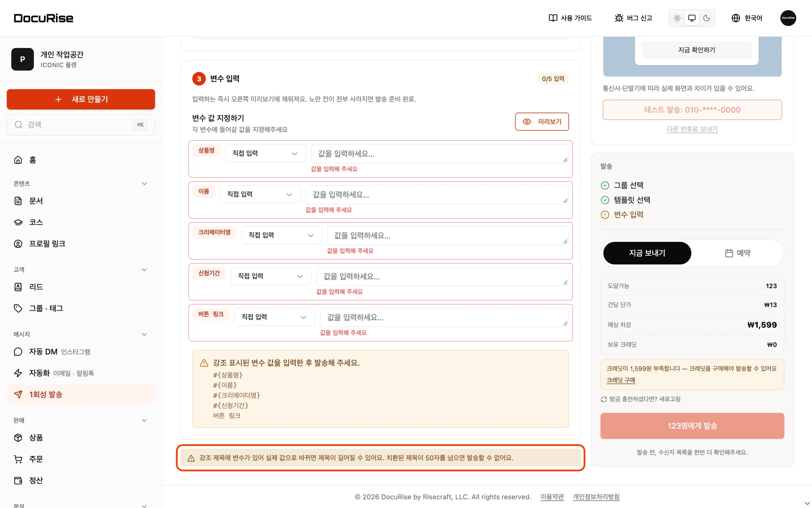Click the 그룹 · 태그 tag icon
Viewport: 812px width, 508px height.
(x=18, y=308)
